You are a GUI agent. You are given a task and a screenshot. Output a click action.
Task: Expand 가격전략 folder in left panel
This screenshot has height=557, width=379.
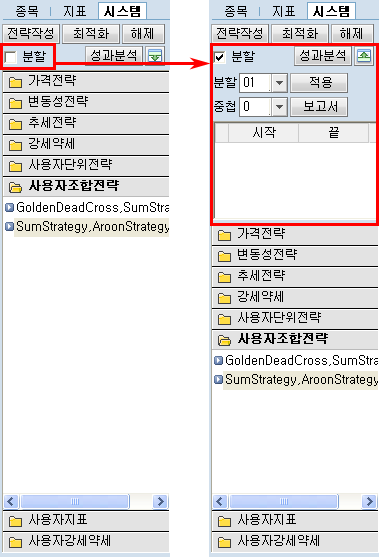86,82
